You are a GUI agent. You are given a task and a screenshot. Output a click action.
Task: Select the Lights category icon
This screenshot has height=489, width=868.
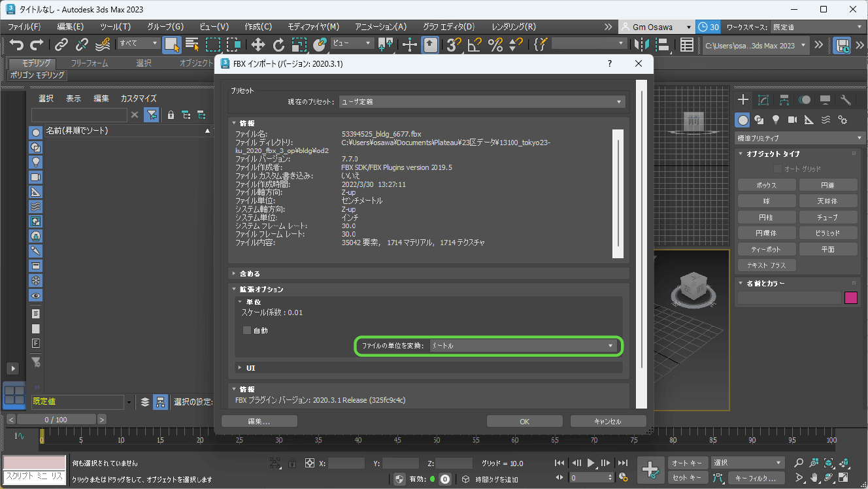(x=776, y=120)
